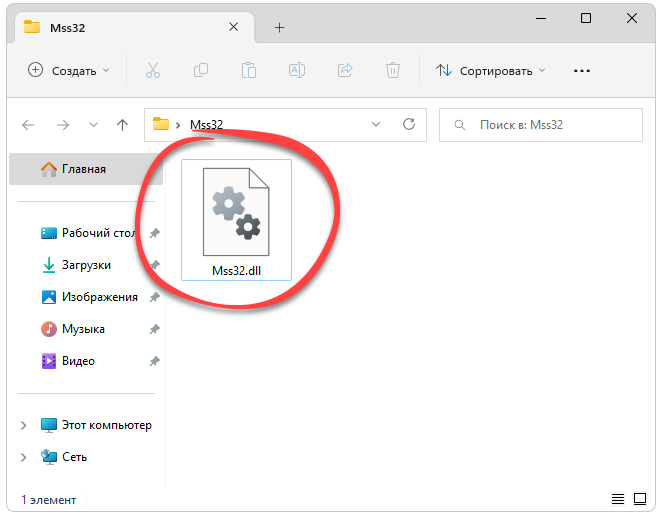The image size is (662, 515).
Task: Go forward with the right arrow
Action: pyautogui.click(x=63, y=125)
